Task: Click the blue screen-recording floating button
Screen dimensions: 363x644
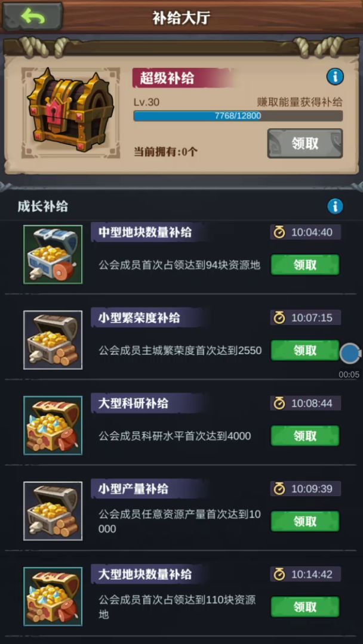Action: 350,354
